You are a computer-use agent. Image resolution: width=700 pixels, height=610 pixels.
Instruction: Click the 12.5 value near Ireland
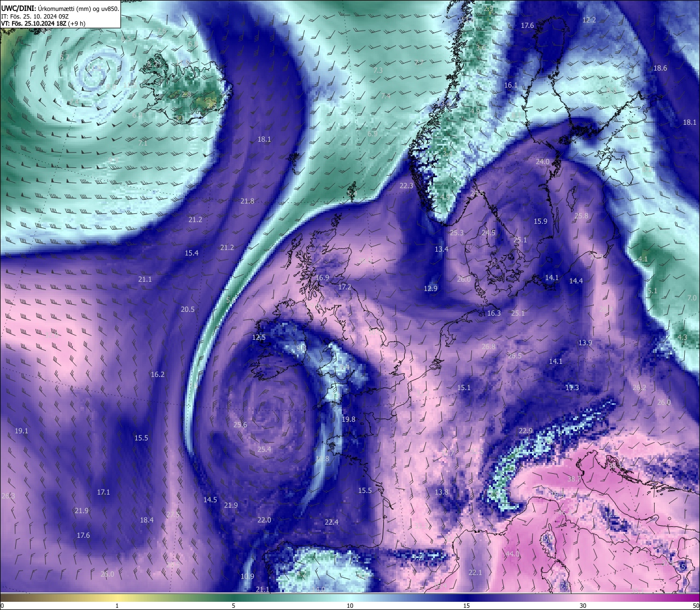point(259,337)
